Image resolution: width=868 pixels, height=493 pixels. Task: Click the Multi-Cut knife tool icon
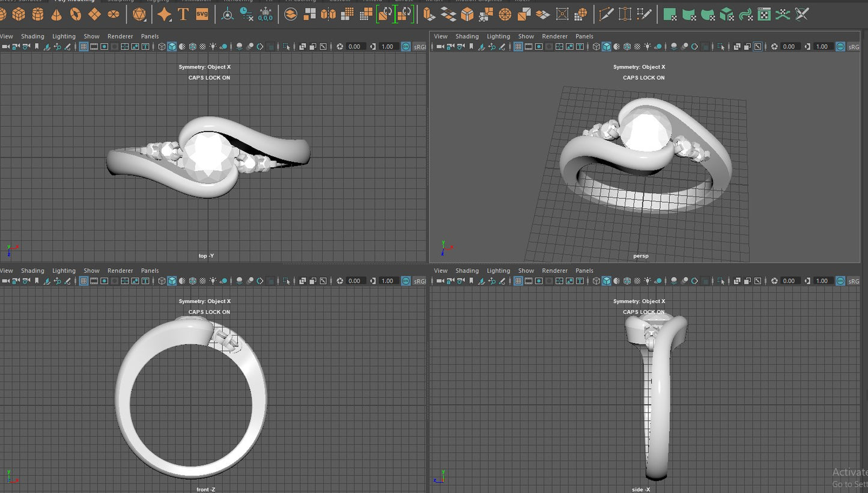[606, 14]
